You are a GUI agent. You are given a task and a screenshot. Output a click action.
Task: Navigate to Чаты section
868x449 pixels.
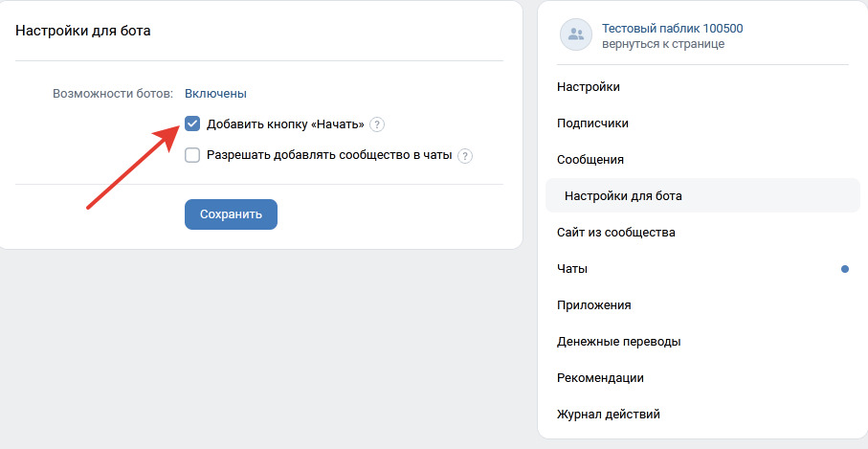(x=572, y=269)
